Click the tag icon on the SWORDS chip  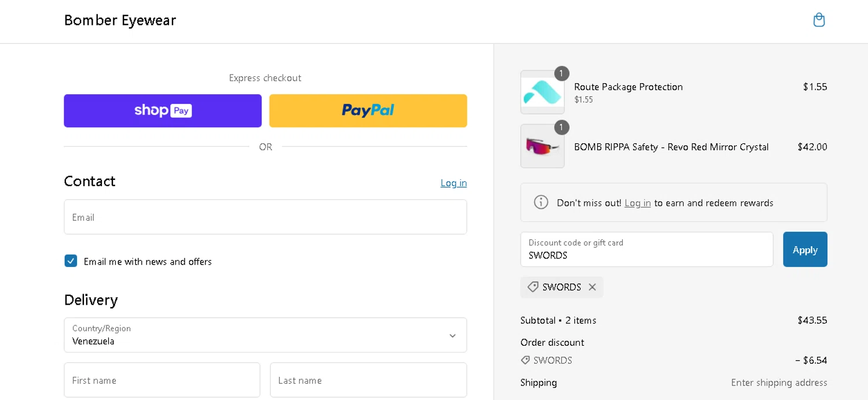533,287
